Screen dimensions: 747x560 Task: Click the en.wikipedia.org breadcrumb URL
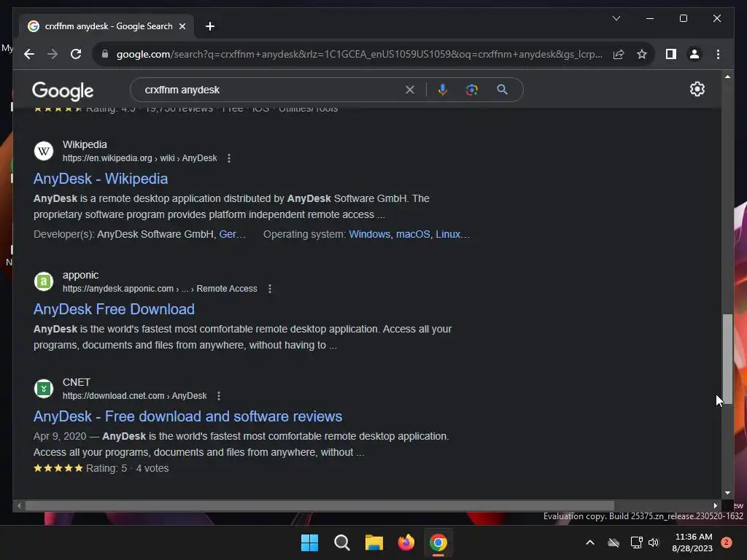tap(139, 158)
